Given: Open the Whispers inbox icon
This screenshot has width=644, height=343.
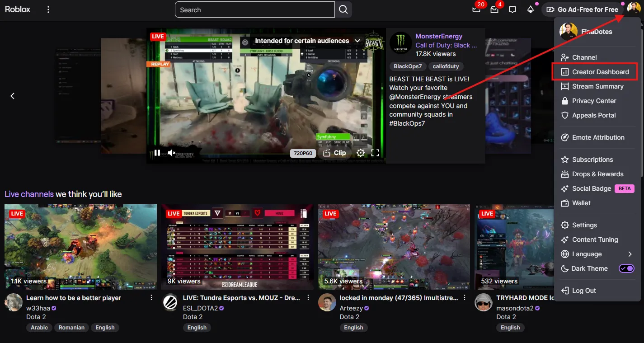Looking at the screenshot, I should pos(512,9).
